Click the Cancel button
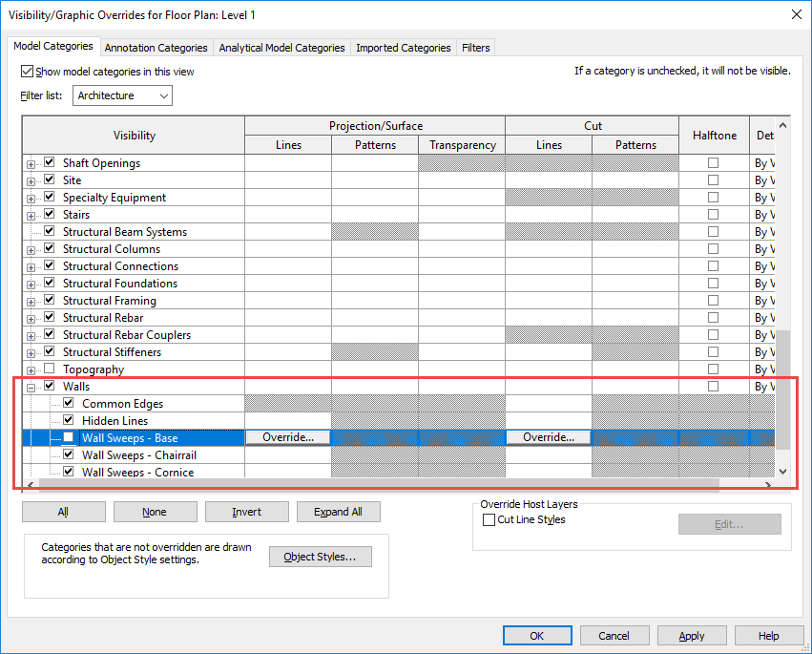 pos(614,636)
